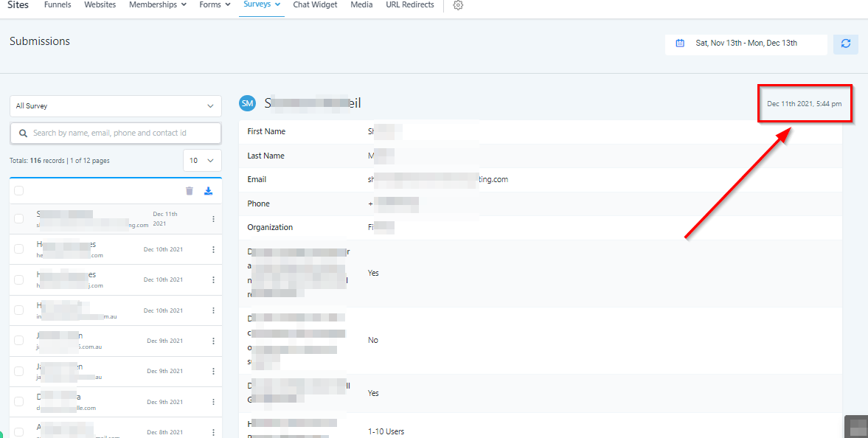Open the Chat Widget tab

[x=315, y=5]
